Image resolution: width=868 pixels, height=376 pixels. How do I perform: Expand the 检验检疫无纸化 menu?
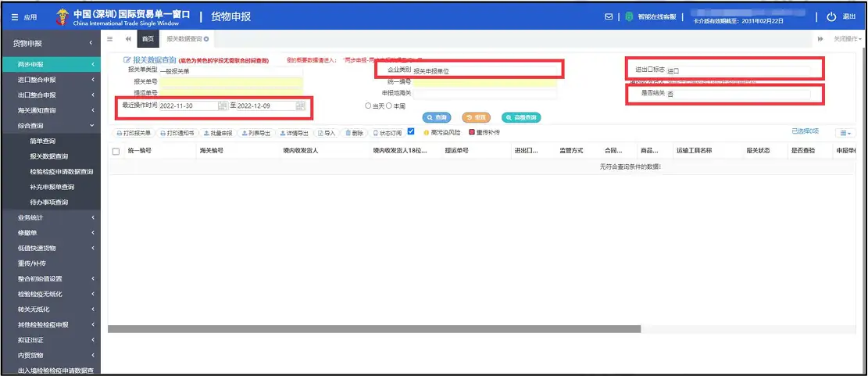click(x=50, y=294)
